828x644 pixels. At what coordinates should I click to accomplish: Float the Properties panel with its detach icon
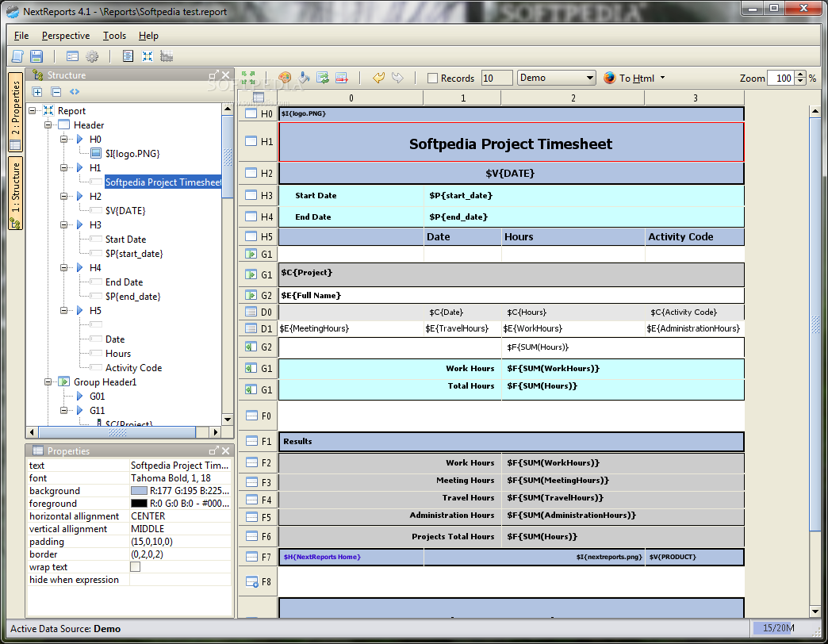[x=214, y=450]
